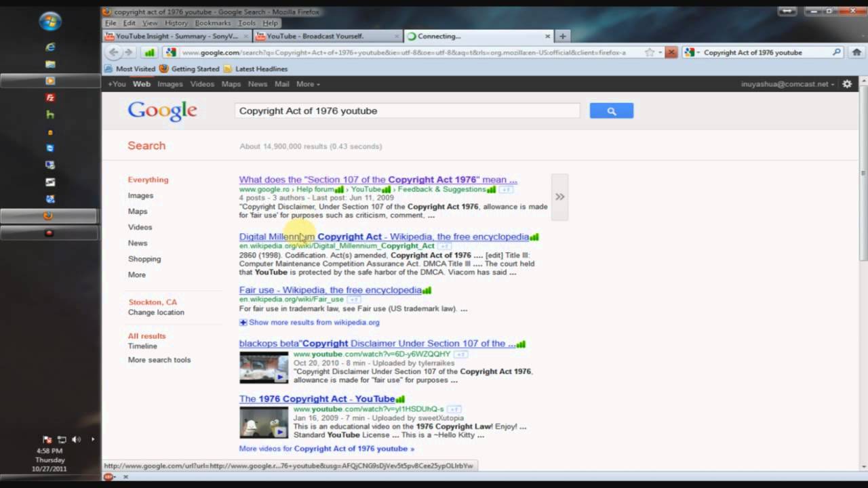Click the status bar addon icon
The image size is (868, 488).
(108, 476)
